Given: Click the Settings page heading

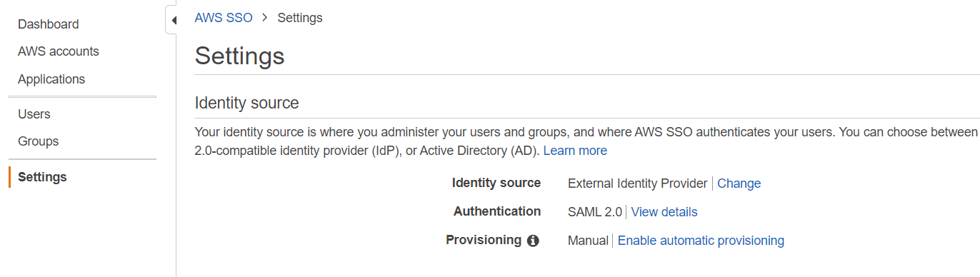Looking at the screenshot, I should 239,56.
